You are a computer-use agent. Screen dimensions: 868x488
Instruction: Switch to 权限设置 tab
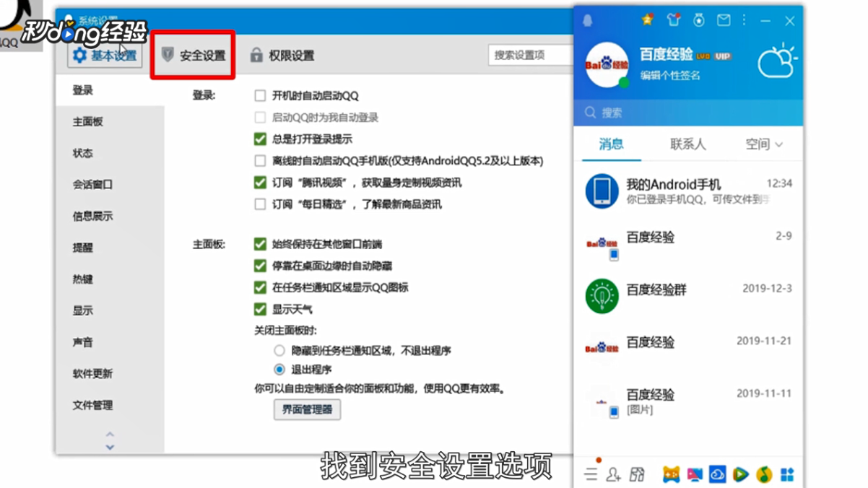tap(282, 56)
